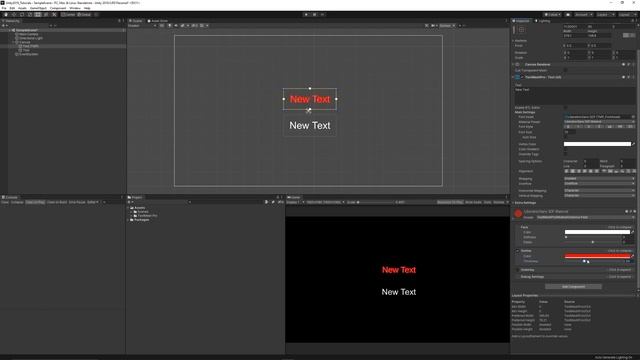Open the Component menu
The image size is (640, 360).
pos(58,8)
